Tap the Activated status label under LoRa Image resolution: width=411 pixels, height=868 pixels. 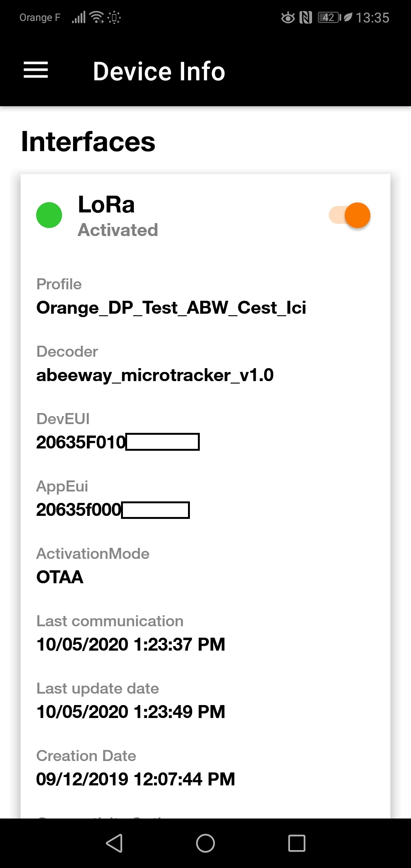tap(118, 230)
